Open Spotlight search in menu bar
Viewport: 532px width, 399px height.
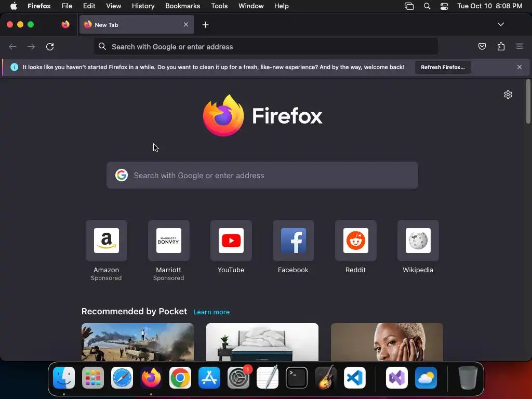[427, 6]
